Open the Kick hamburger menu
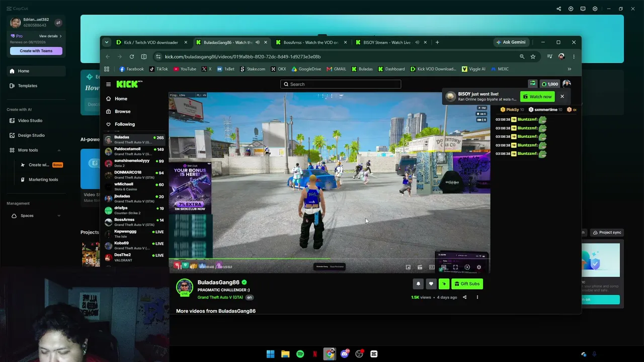 (x=108, y=84)
